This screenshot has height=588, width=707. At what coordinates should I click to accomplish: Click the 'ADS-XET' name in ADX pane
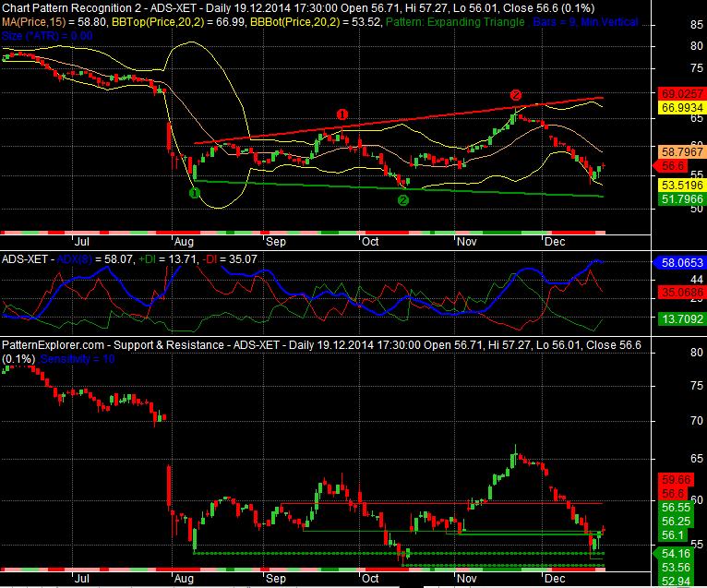click(25, 259)
